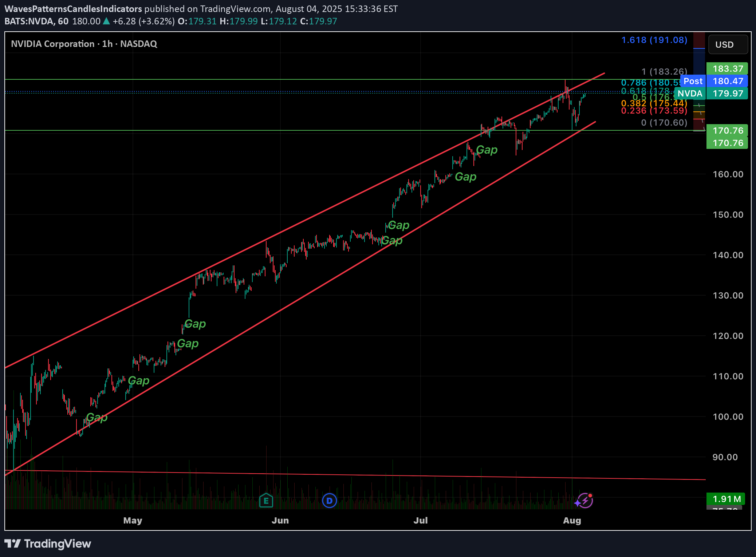Click the 120.00 price axis label
The width and height of the screenshot is (756, 557).
(x=728, y=336)
